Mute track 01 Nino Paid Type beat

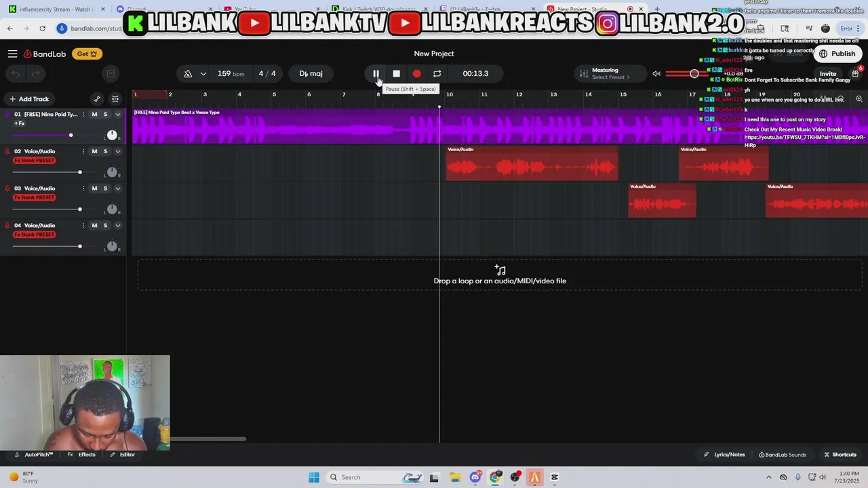click(x=94, y=115)
